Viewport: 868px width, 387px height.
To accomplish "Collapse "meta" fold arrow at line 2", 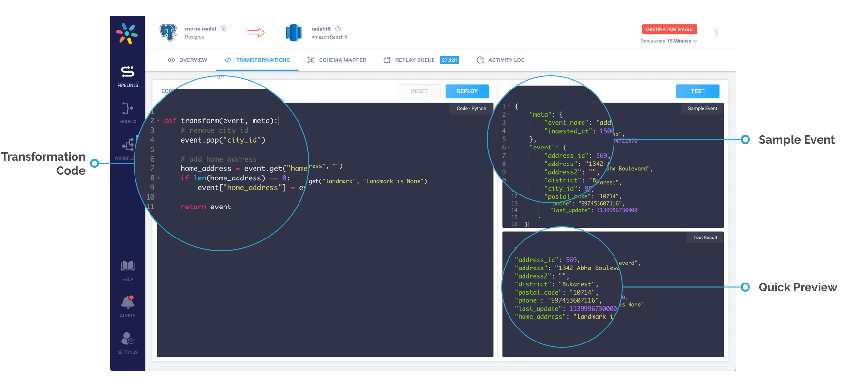I will coord(509,115).
